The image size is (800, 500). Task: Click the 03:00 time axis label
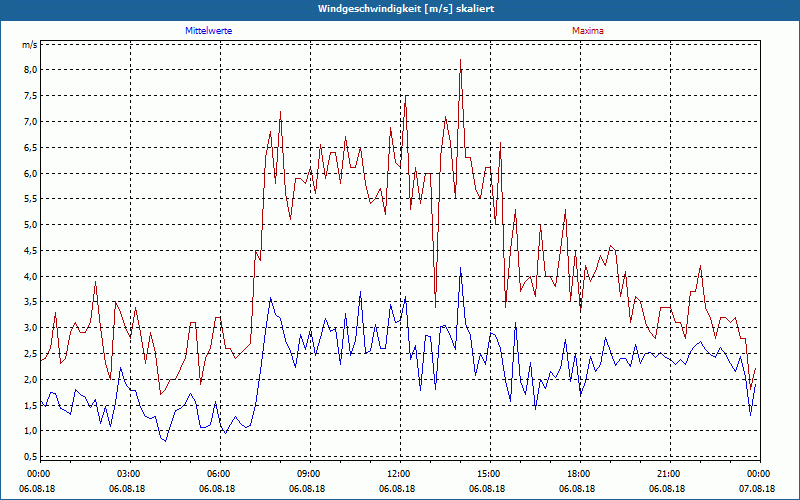131,474
